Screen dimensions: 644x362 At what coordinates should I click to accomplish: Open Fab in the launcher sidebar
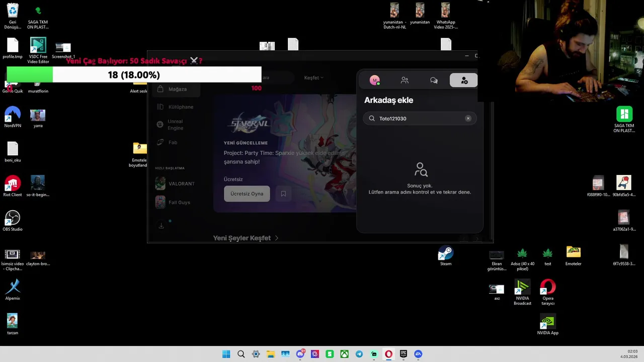point(168,142)
